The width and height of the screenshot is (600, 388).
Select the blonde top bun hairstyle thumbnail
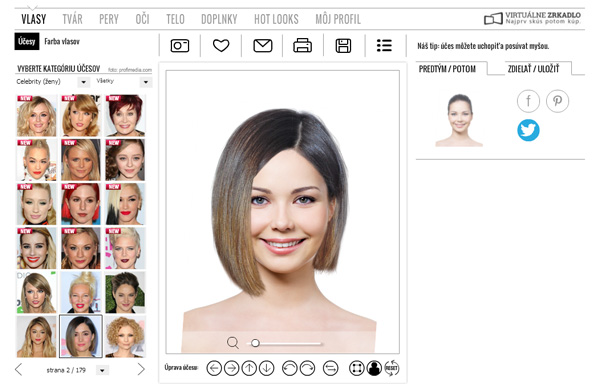[81, 292]
